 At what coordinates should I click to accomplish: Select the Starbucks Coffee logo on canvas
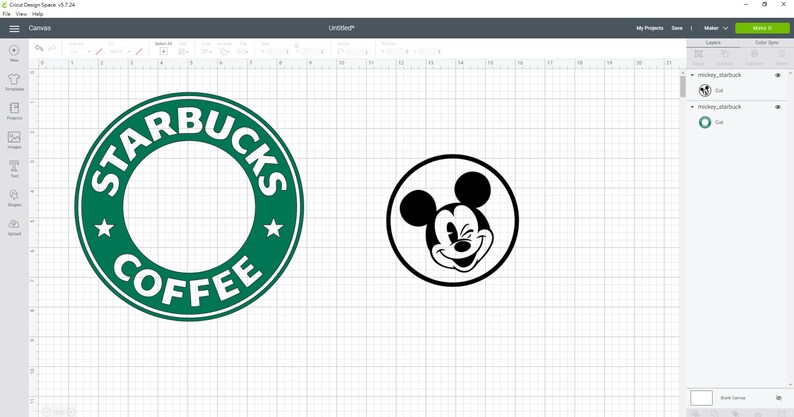(x=189, y=206)
